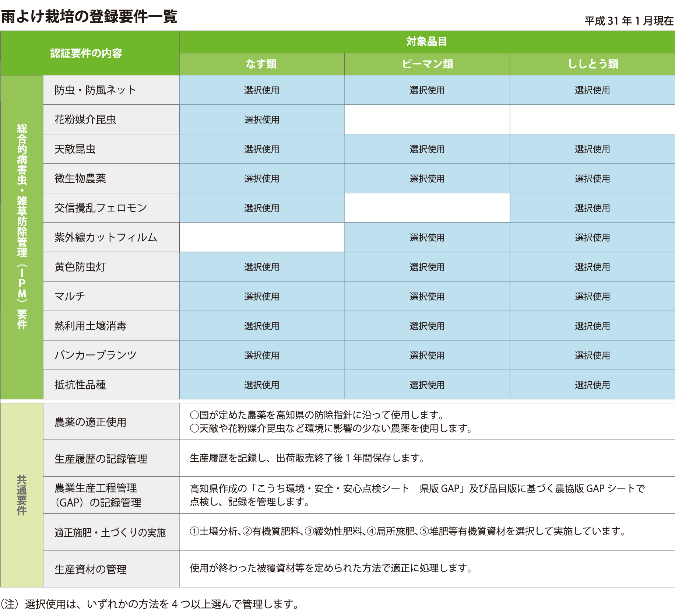Viewport: 675px width, 616px height.
Task: Click 選択使用 for 微生物農薬 under ピーマン類
Action: click(427, 179)
